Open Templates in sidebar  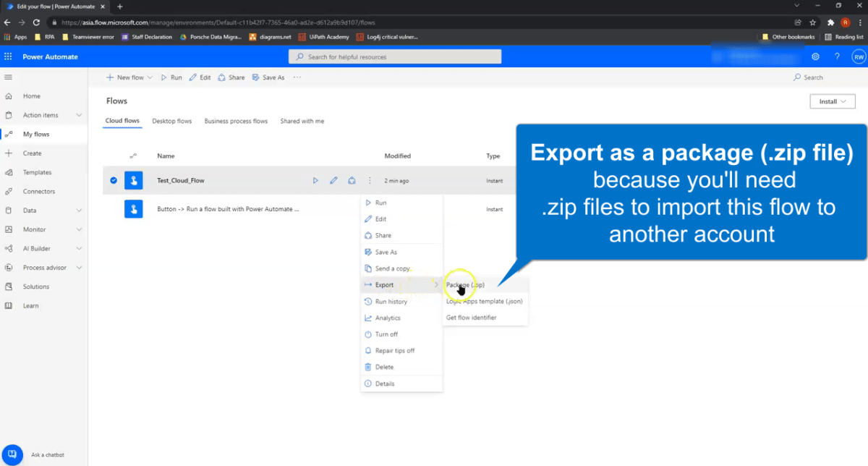coord(37,172)
